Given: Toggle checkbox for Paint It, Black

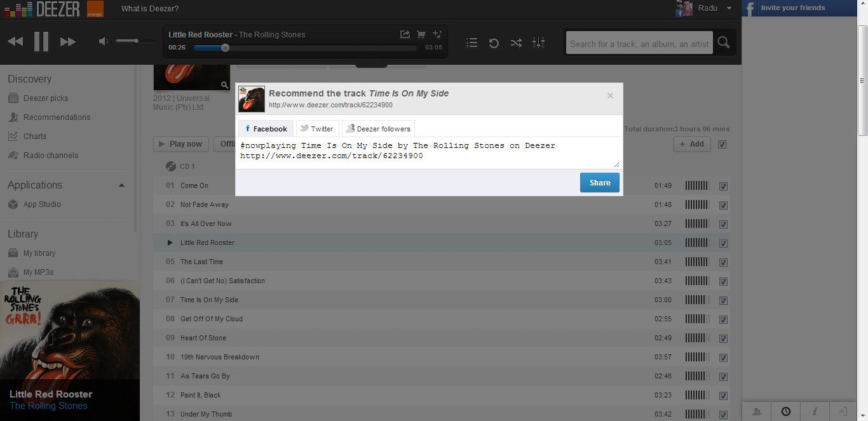Looking at the screenshot, I should click(723, 396).
